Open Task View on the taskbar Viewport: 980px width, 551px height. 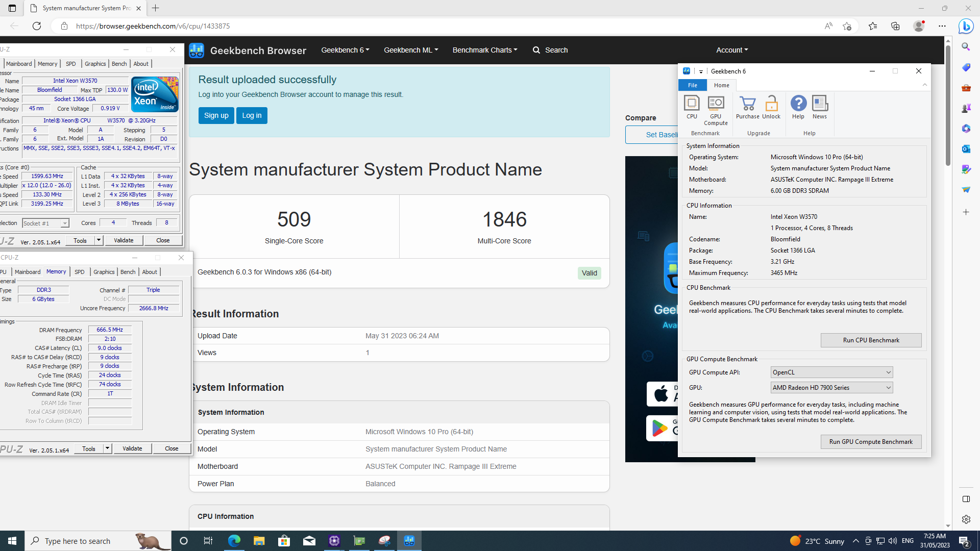tap(208, 541)
